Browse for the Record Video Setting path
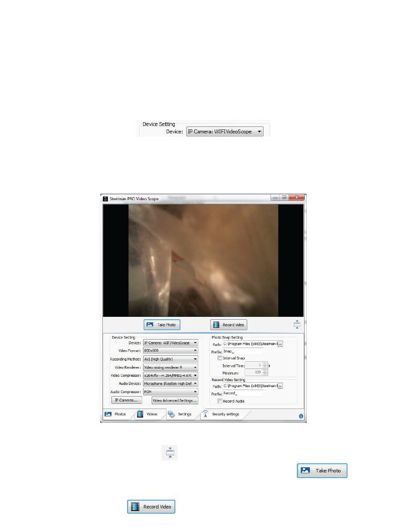The width and height of the screenshot is (407, 532). 280,386
